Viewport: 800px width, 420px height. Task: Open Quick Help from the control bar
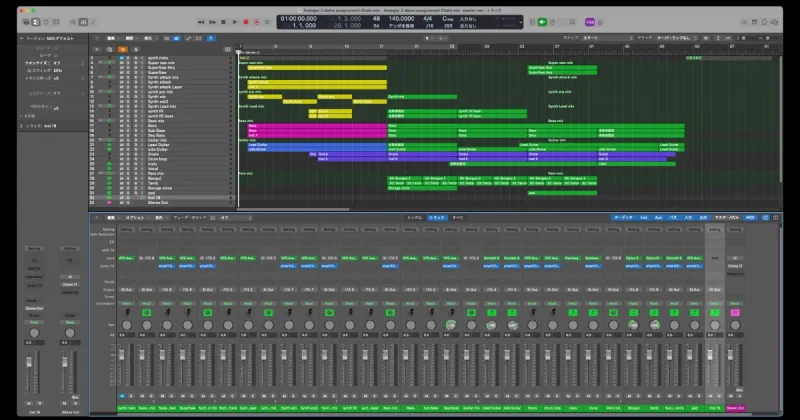tap(46, 22)
